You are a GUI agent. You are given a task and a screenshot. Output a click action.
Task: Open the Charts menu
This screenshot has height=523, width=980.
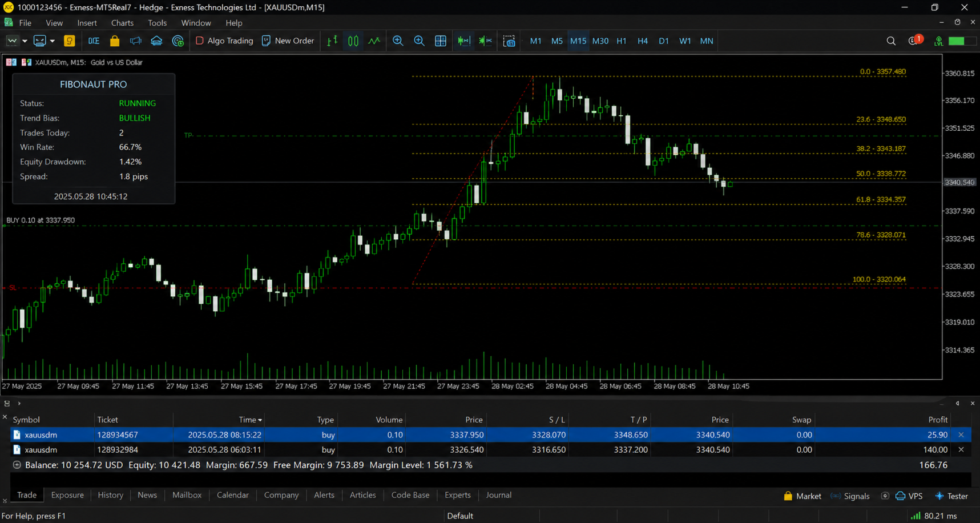[x=122, y=23]
